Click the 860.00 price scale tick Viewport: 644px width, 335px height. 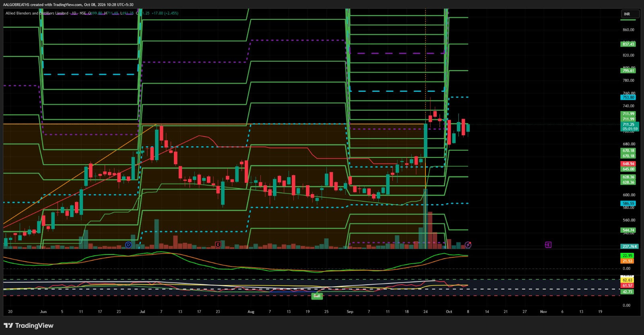click(x=628, y=30)
